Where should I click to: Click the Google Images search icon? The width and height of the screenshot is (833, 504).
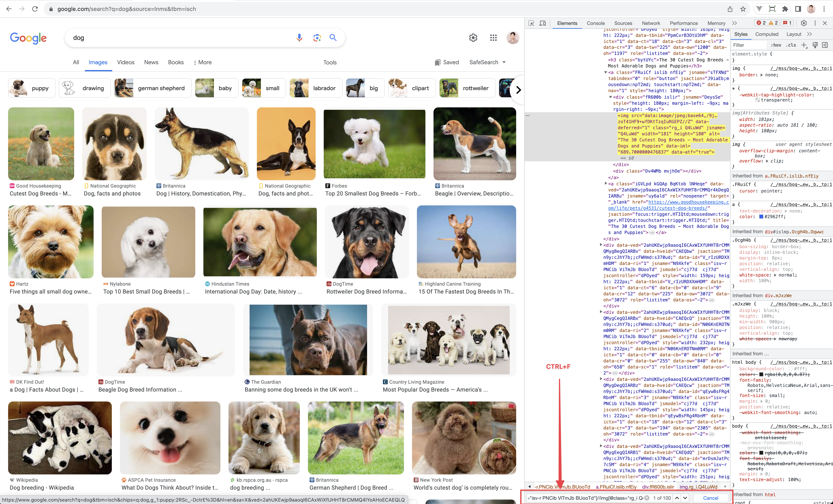[317, 37]
